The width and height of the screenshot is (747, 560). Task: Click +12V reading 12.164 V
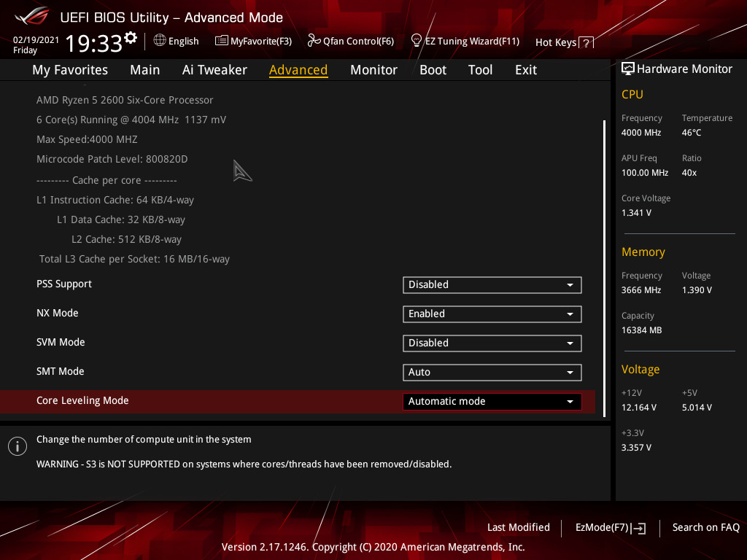(638, 408)
